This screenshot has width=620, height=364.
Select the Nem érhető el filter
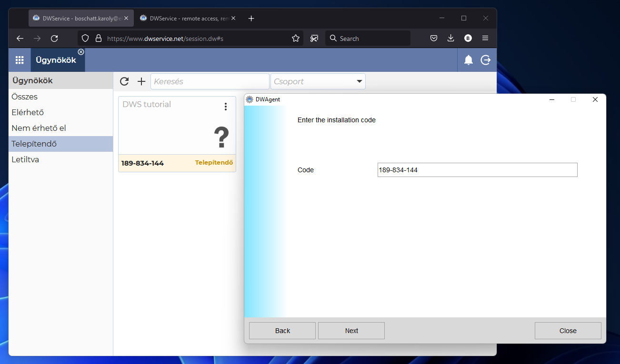[x=61, y=128]
